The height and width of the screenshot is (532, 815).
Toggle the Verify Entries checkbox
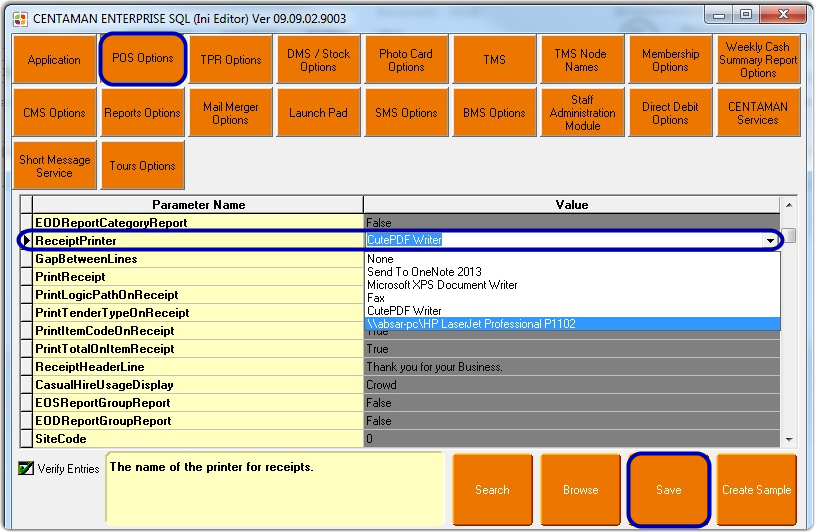click(26, 468)
